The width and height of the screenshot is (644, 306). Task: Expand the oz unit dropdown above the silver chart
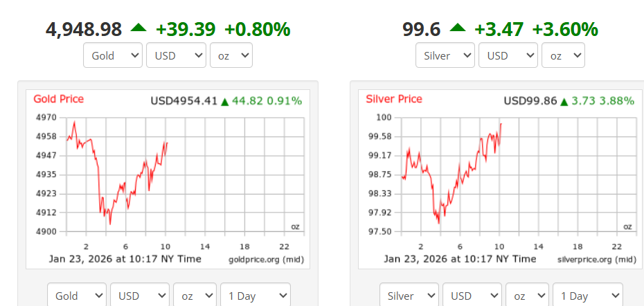pyautogui.click(x=563, y=55)
